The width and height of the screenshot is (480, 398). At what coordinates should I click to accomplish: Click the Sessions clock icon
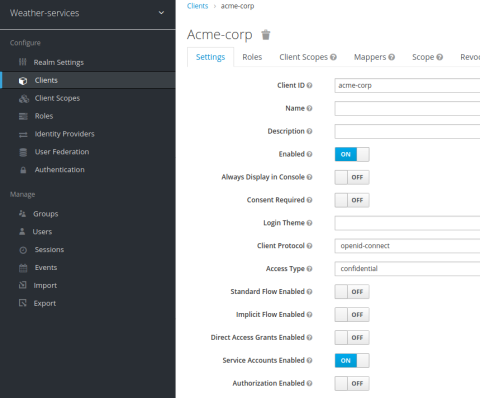(23, 250)
